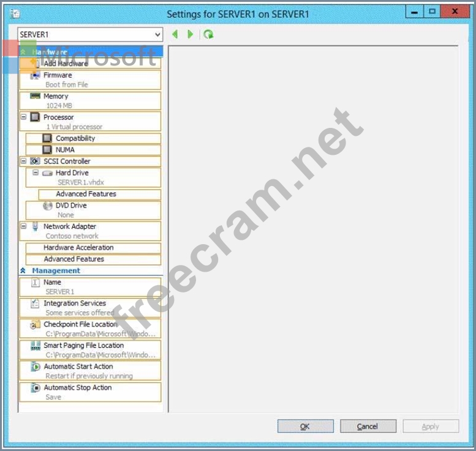
Task: Click the Network Adapter icon
Action: (35, 226)
